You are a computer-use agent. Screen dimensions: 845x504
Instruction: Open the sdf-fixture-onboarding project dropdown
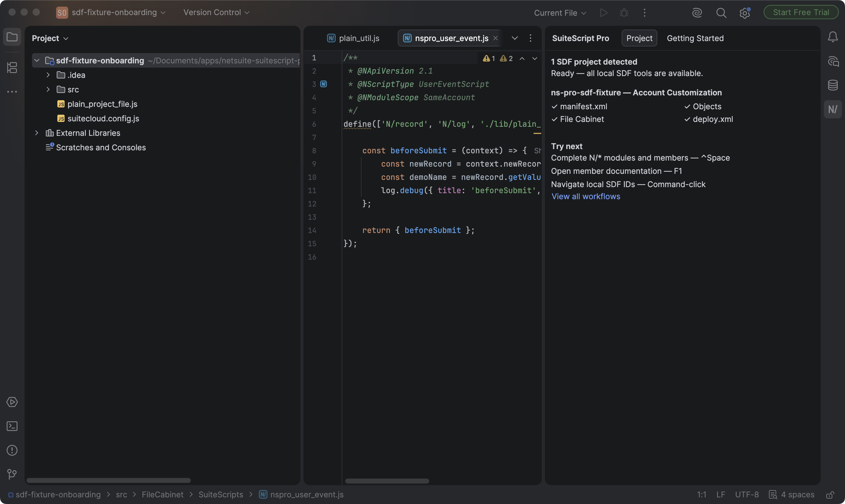click(x=119, y=13)
